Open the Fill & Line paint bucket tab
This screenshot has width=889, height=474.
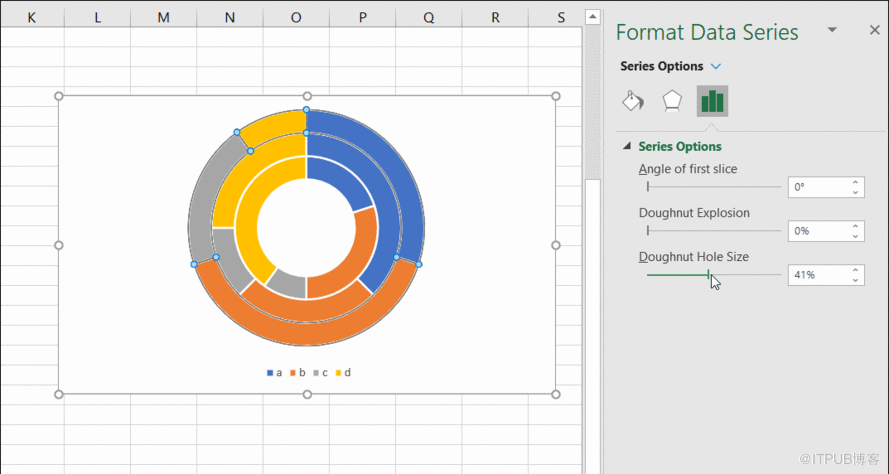click(x=633, y=101)
